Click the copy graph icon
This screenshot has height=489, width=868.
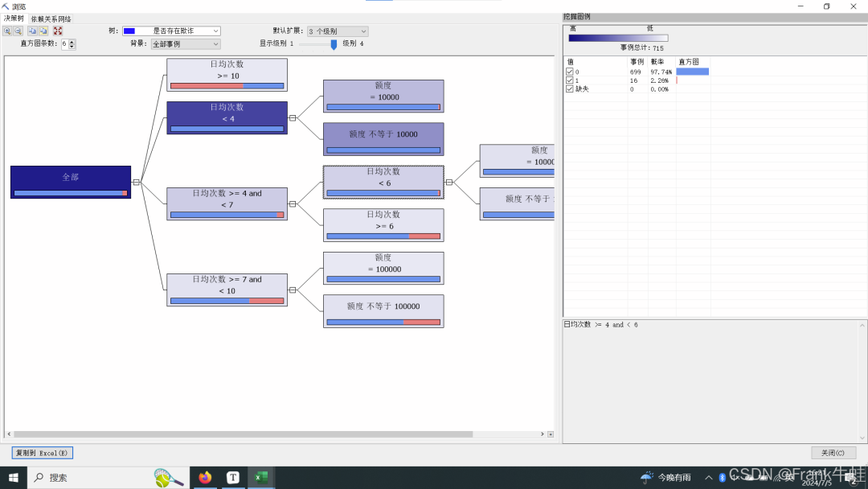click(43, 31)
